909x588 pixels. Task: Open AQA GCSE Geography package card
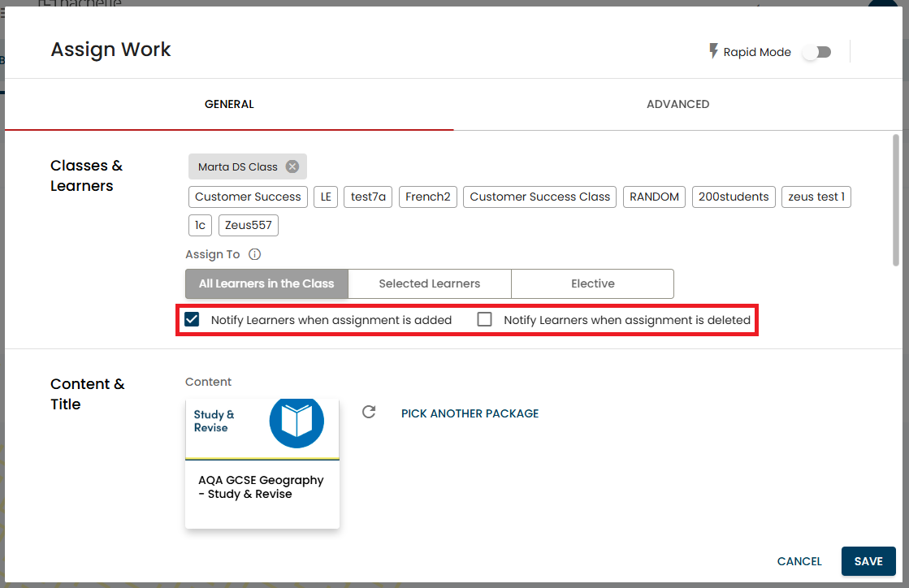[x=262, y=487]
